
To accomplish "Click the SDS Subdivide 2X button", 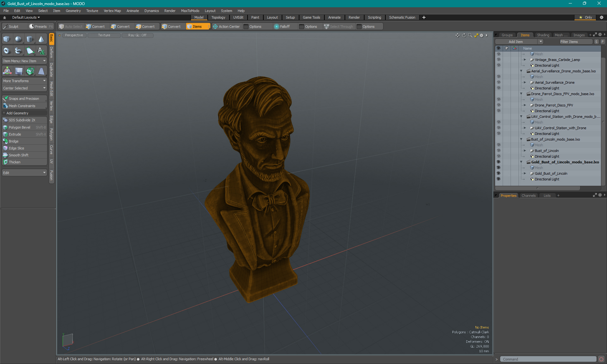I will click(24, 120).
